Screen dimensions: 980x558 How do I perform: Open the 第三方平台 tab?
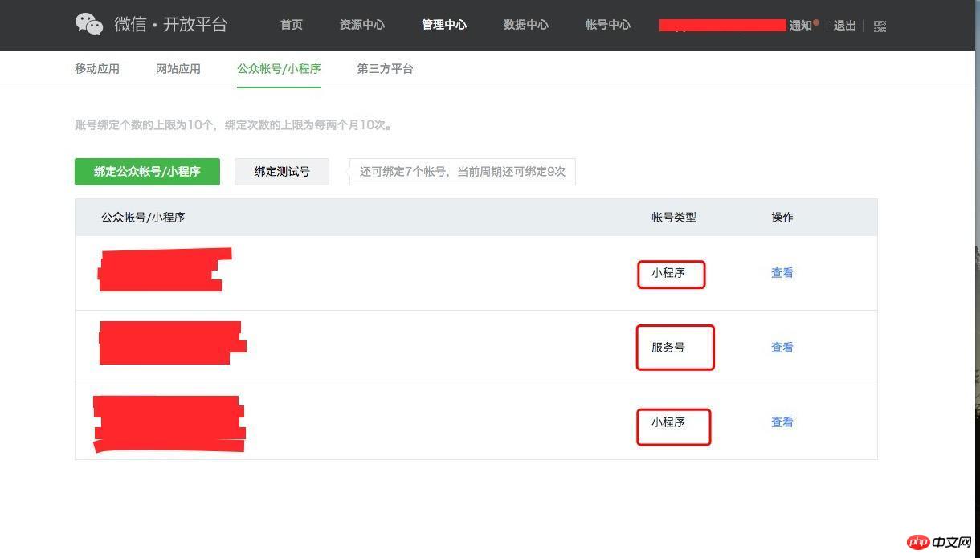385,69
